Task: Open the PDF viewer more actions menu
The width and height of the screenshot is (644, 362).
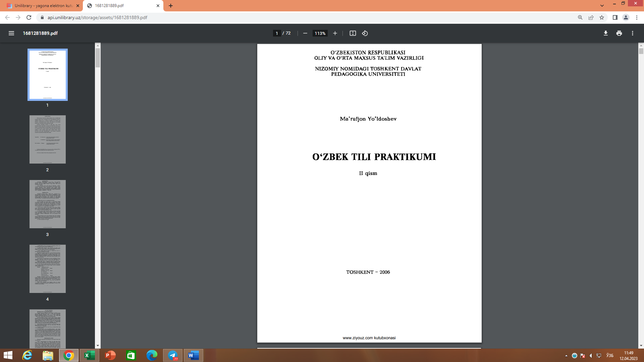Action: pyautogui.click(x=633, y=33)
